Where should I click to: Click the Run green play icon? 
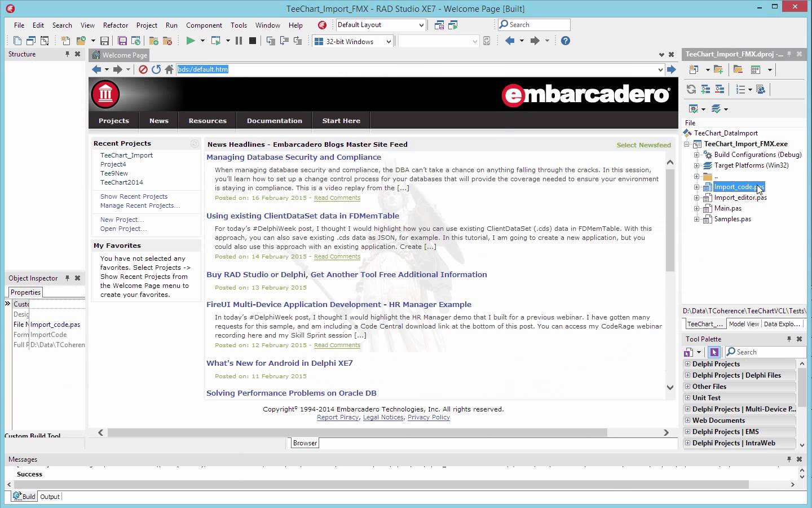[x=191, y=41]
